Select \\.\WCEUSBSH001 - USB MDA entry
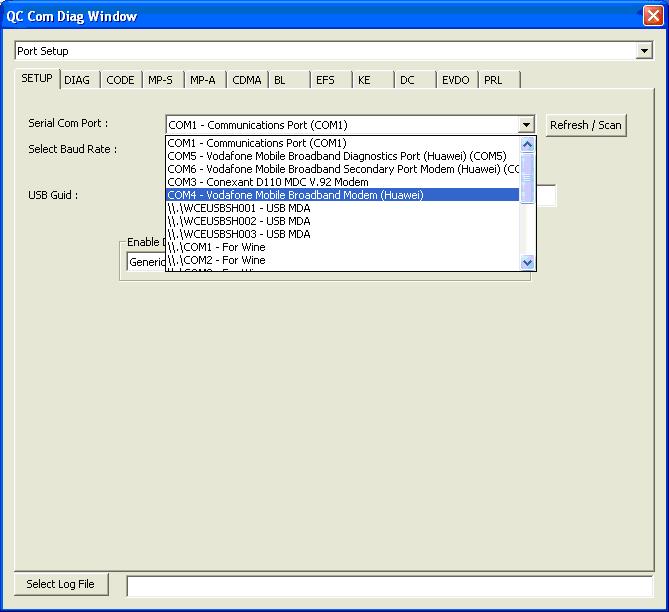 342,208
